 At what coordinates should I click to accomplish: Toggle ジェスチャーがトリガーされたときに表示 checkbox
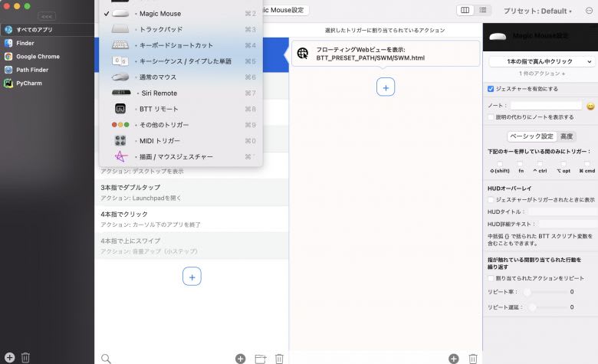[491, 200]
